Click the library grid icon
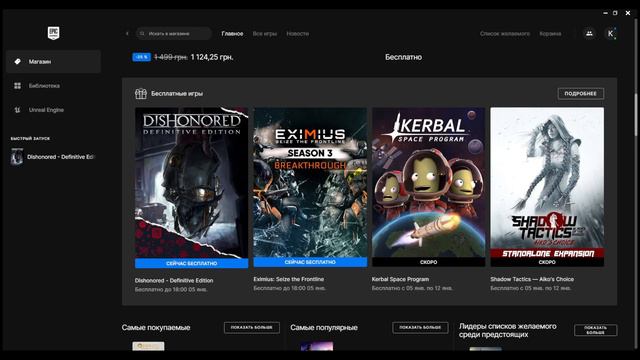This screenshot has width=640, height=360. pos(18,86)
